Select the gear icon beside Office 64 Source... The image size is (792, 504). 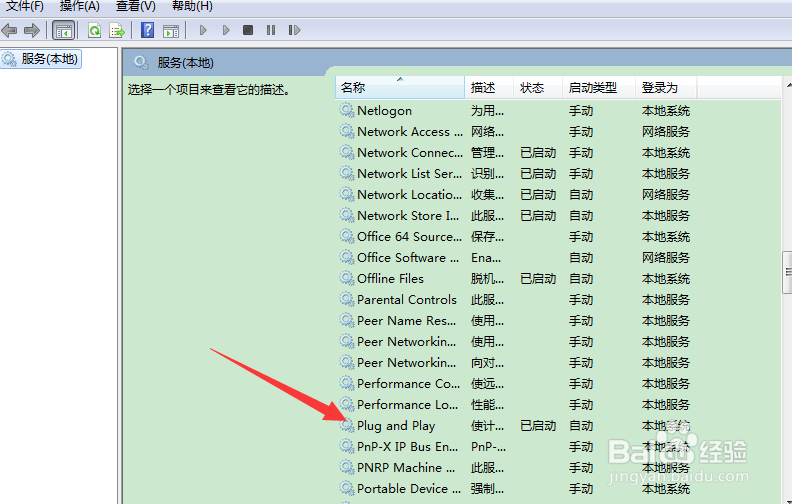click(346, 236)
